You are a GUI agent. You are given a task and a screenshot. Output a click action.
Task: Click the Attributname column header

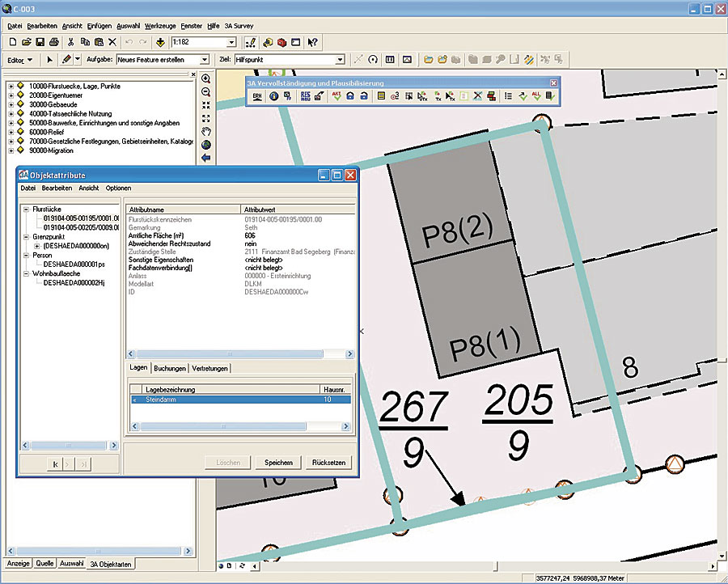(x=183, y=209)
